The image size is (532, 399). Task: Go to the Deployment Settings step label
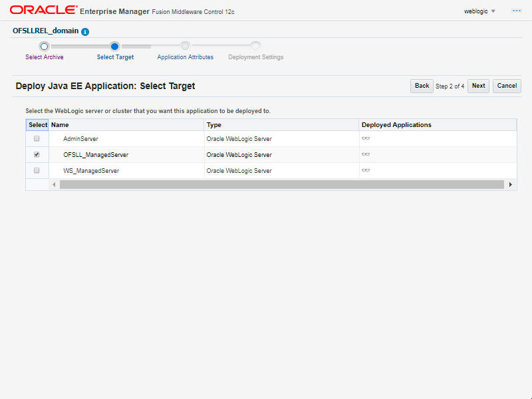tap(256, 57)
